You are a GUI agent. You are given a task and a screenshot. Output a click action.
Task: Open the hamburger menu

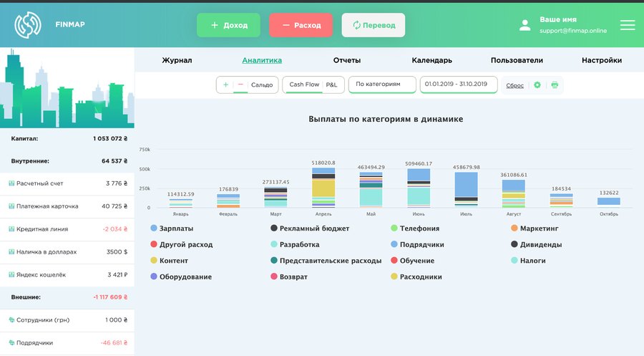tap(628, 25)
